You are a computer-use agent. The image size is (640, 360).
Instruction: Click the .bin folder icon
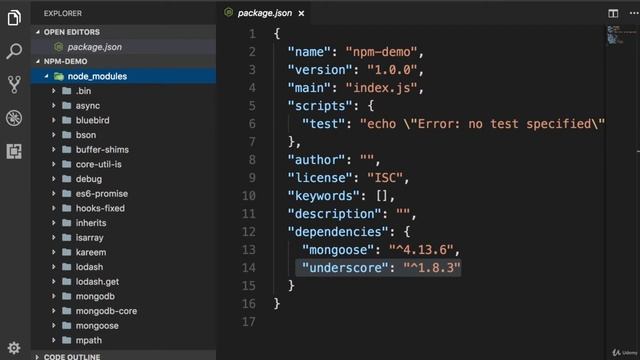(x=67, y=91)
